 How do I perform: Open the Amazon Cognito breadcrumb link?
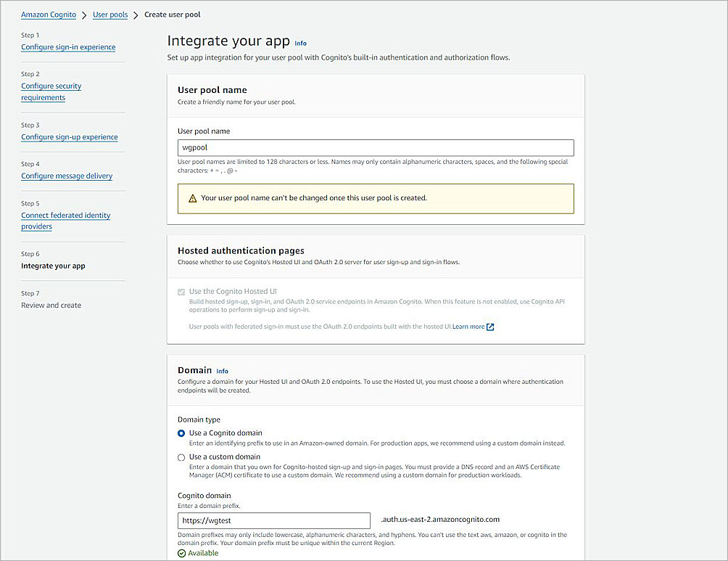coord(48,15)
